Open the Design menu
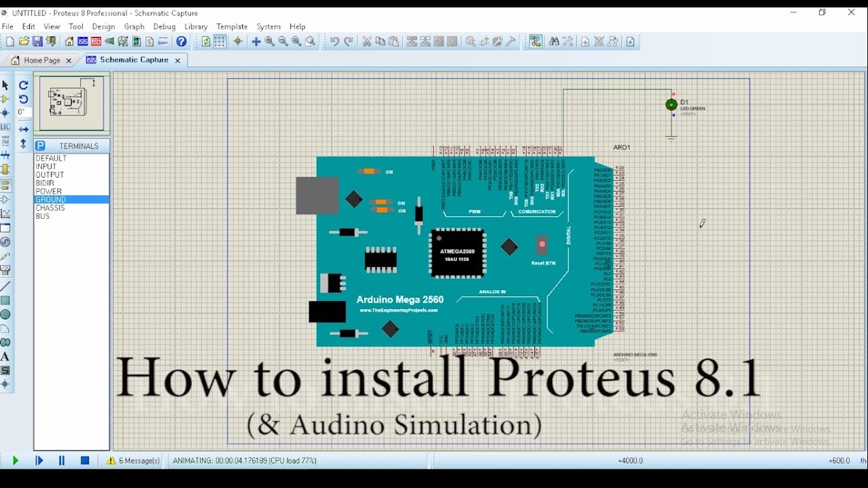This screenshot has height=488, width=868. tap(104, 26)
